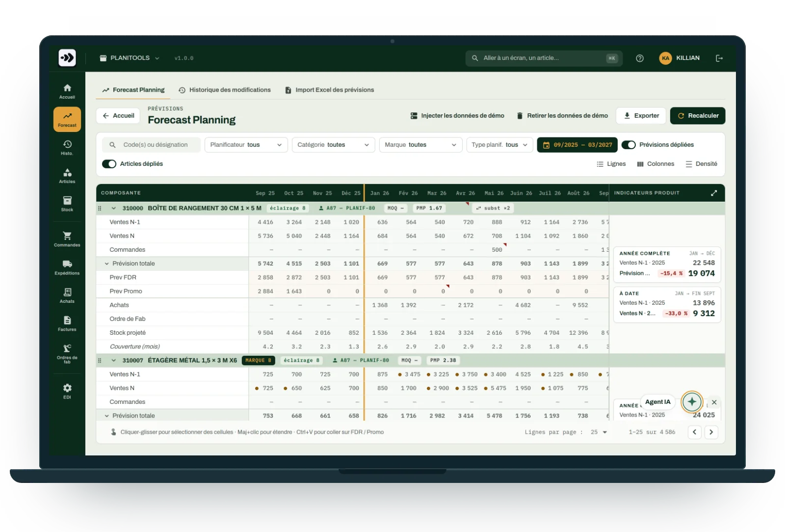Select Forecast in the sidebar
The image size is (785, 532).
(67, 119)
